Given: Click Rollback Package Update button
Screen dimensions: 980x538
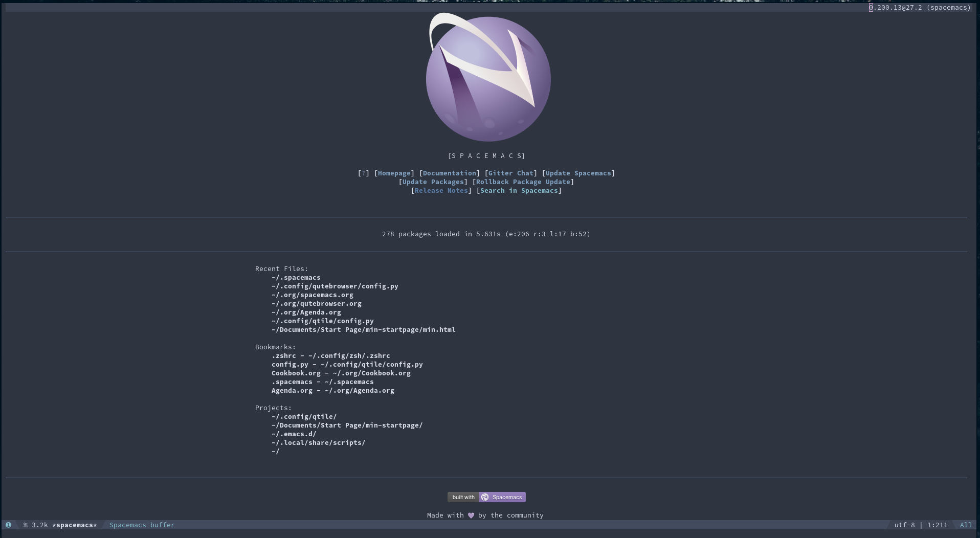Looking at the screenshot, I should pyautogui.click(x=523, y=182).
